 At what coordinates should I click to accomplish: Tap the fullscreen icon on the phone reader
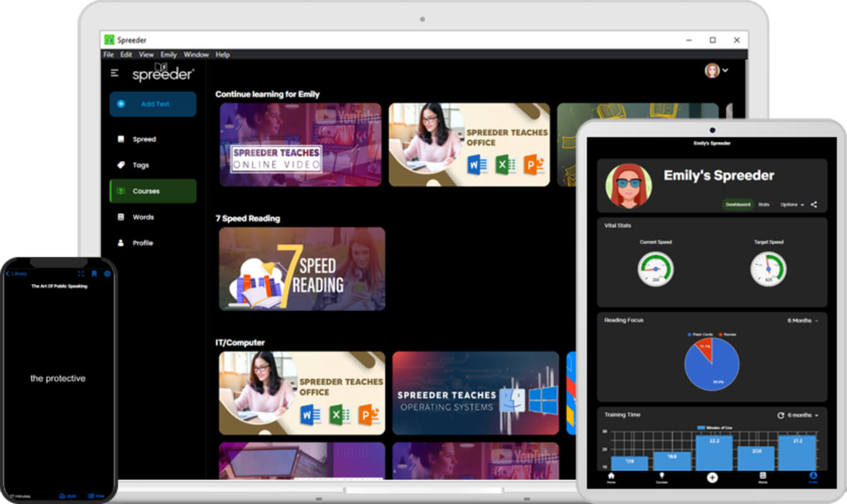[x=81, y=273]
